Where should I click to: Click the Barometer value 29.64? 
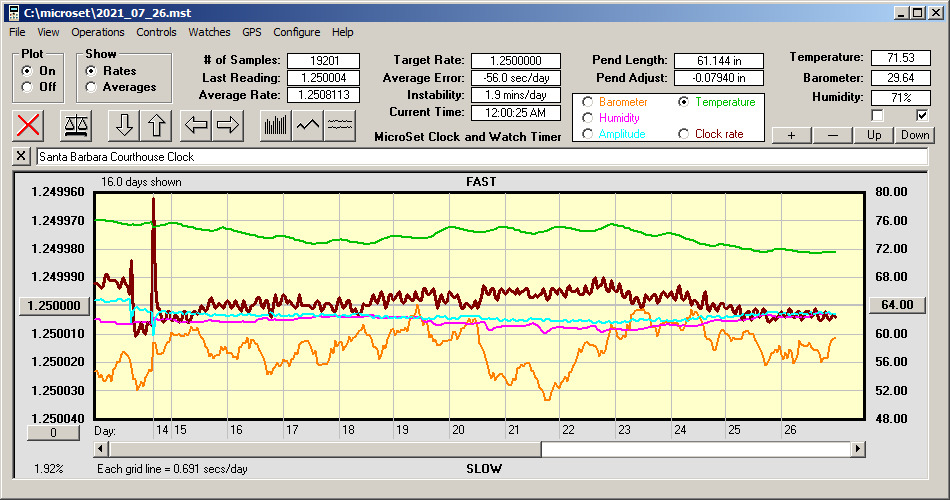pyautogui.click(x=901, y=78)
